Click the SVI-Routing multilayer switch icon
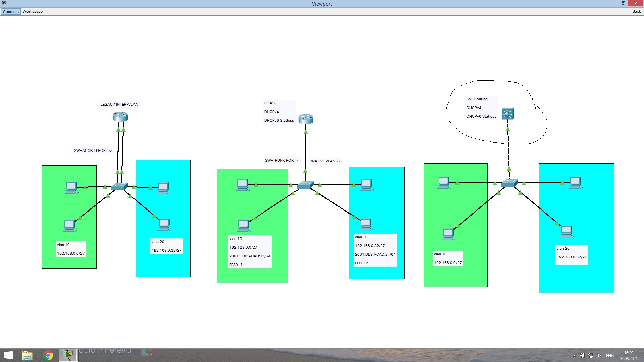The height and width of the screenshot is (362, 644). pyautogui.click(x=507, y=114)
